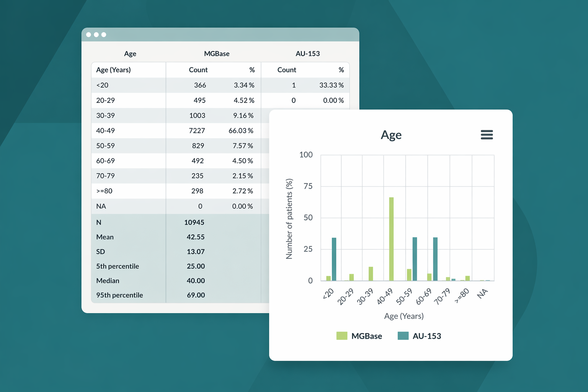This screenshot has height=392, width=588.
Task: Toggle AU-153 series in chart legend
Action: [420, 336]
